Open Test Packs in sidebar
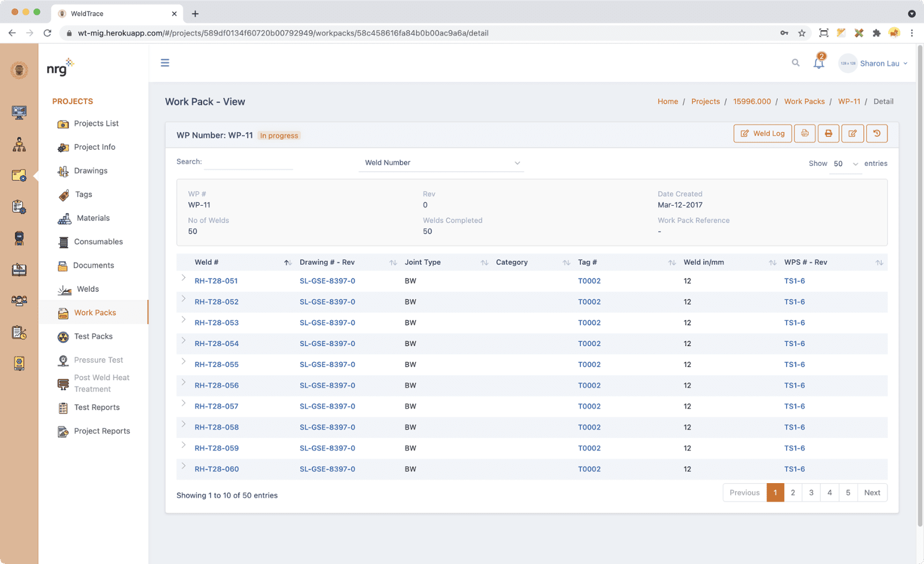This screenshot has width=924, height=564. 93,336
